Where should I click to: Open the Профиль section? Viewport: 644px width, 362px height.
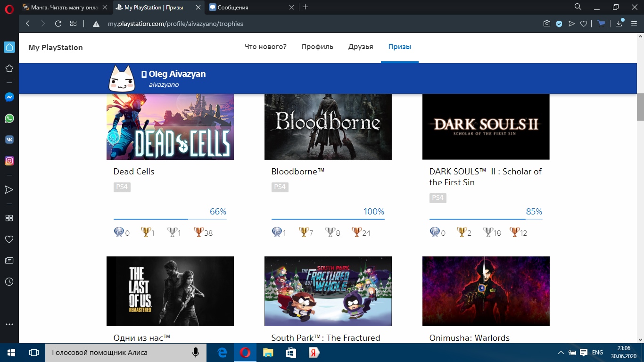click(317, 47)
